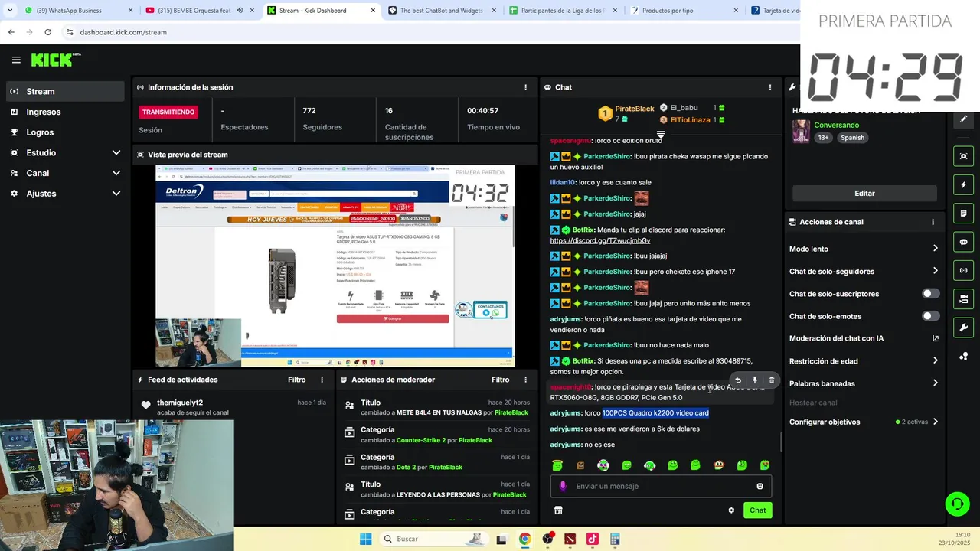The image size is (980, 551).
Task: Click the browser address bar URL
Action: click(x=123, y=32)
